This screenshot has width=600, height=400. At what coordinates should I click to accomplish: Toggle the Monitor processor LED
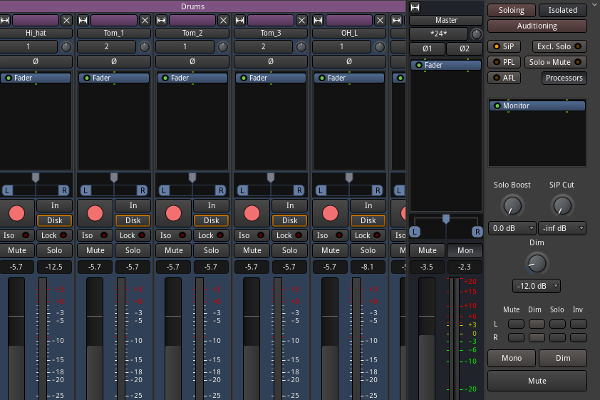click(497, 106)
